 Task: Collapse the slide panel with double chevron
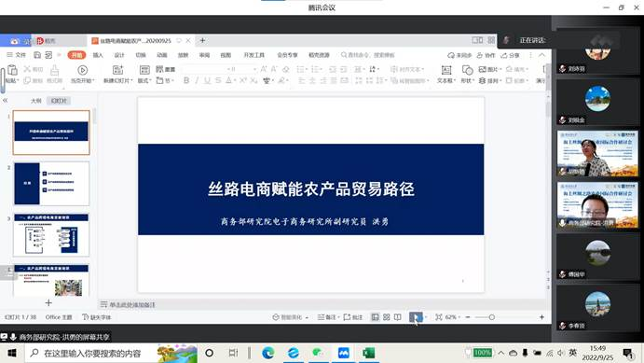coord(5,100)
